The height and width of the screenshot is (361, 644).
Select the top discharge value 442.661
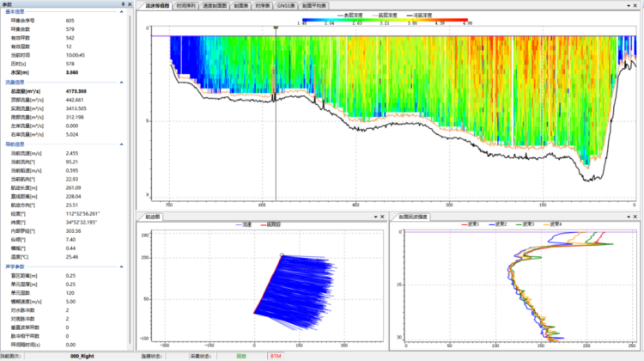click(75, 100)
